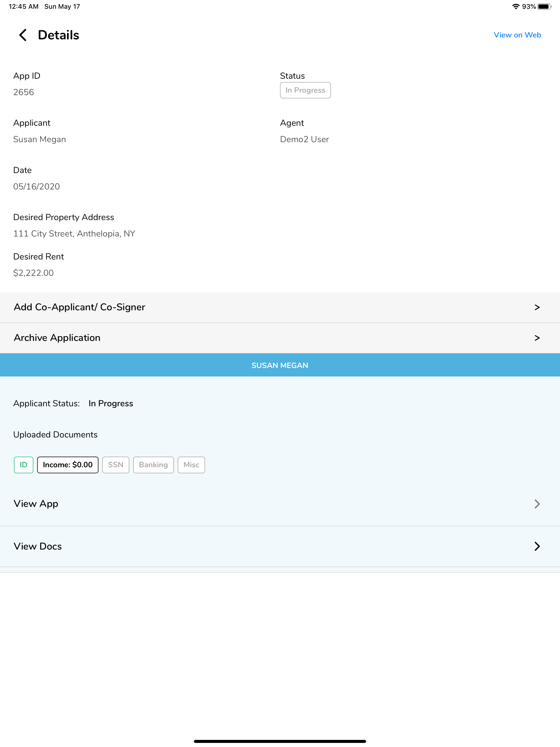Tap the In Progress status badge
The image size is (560, 747).
[305, 90]
